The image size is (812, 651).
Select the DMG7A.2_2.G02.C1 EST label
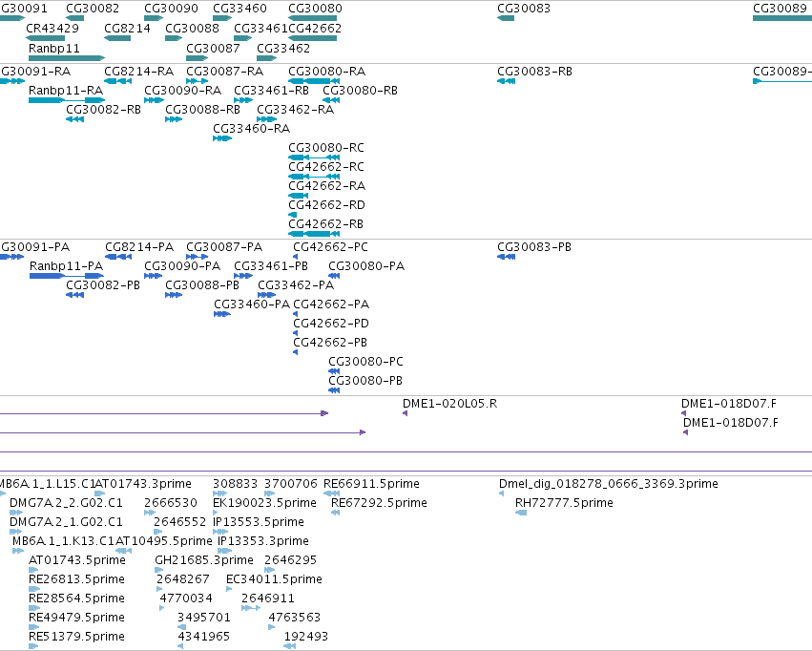coord(66,503)
